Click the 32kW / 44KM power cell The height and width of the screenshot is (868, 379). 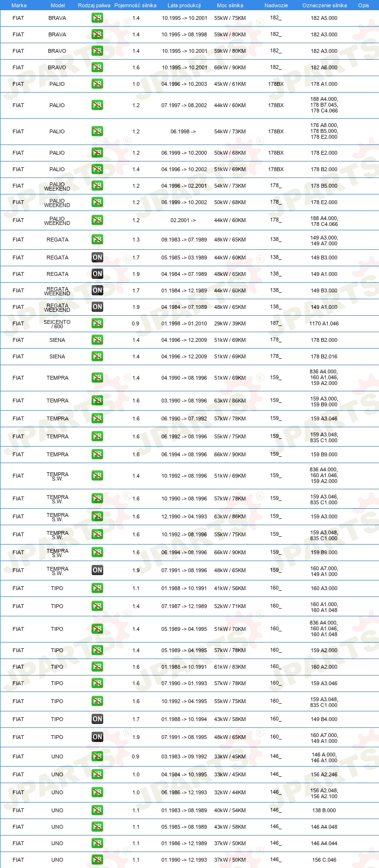[230, 792]
